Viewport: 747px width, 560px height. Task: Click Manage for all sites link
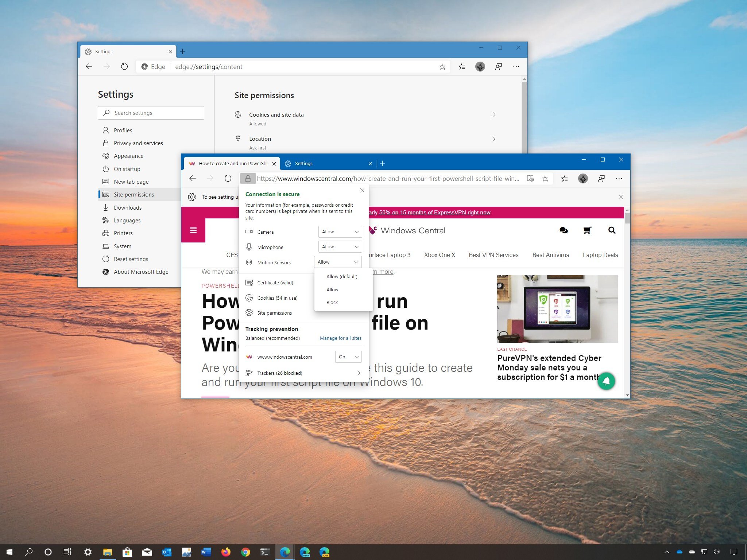(x=341, y=338)
